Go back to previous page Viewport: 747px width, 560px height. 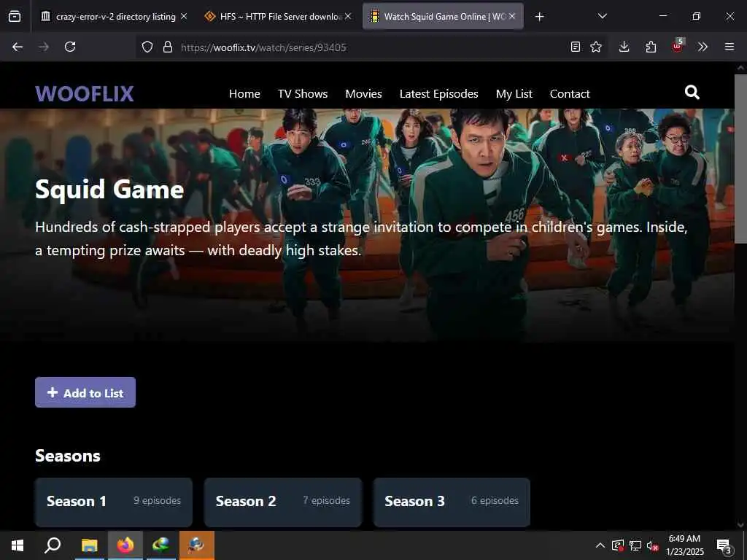18,47
